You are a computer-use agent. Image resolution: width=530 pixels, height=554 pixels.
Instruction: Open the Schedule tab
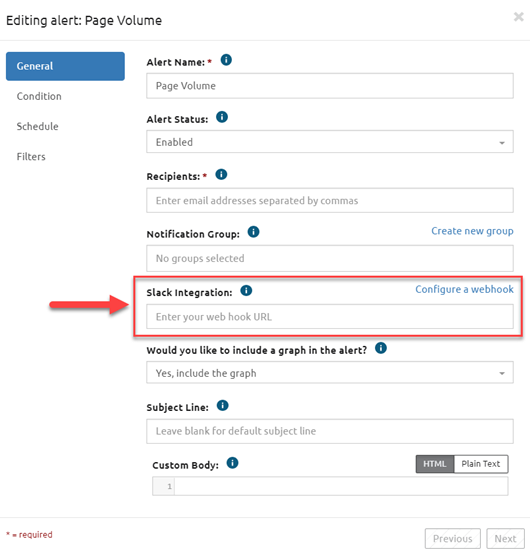click(37, 126)
